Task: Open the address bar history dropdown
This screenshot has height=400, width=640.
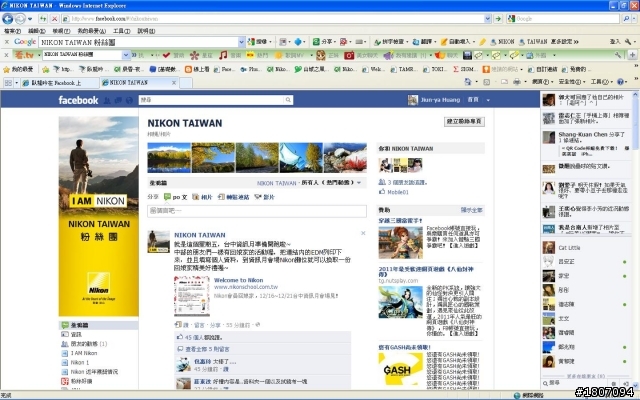Action: tap(487, 18)
